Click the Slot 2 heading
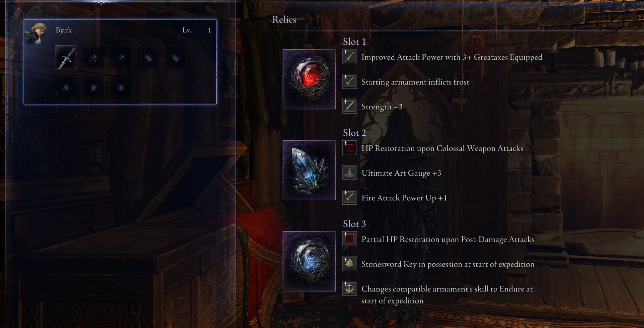This screenshot has width=644, height=328. pyautogui.click(x=354, y=133)
